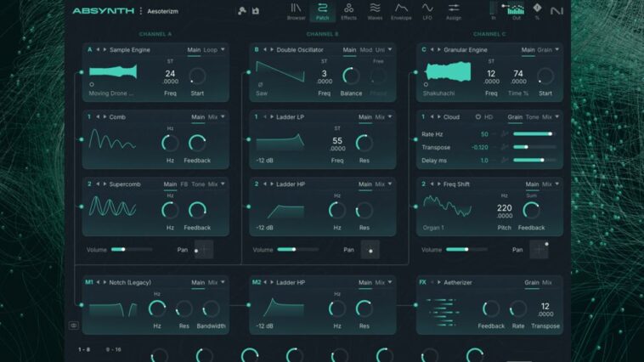The height and width of the screenshot is (362, 644).
Task: Click the small keyboard icon at bottom left
Action: [x=74, y=325]
